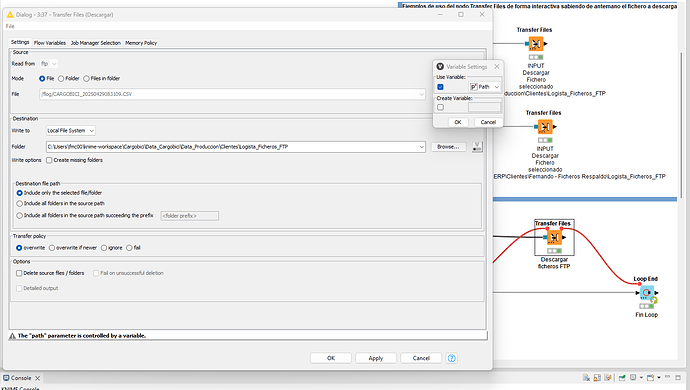Select the Files in folder radio button
690x390 pixels.
[87, 79]
